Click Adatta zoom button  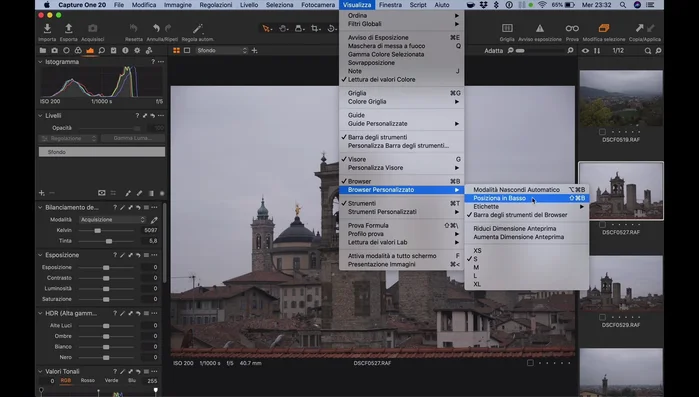pyautogui.click(x=493, y=51)
